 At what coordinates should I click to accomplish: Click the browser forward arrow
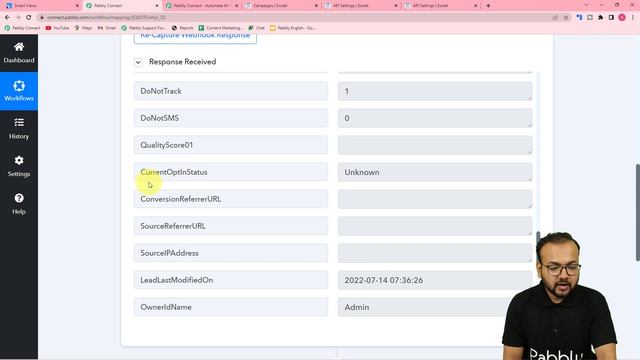coord(18,18)
